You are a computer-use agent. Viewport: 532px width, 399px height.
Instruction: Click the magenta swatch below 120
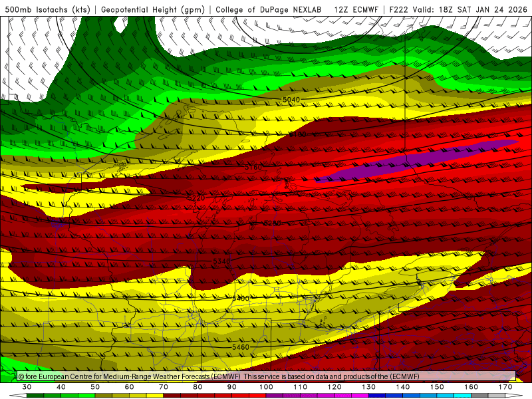click(x=343, y=396)
